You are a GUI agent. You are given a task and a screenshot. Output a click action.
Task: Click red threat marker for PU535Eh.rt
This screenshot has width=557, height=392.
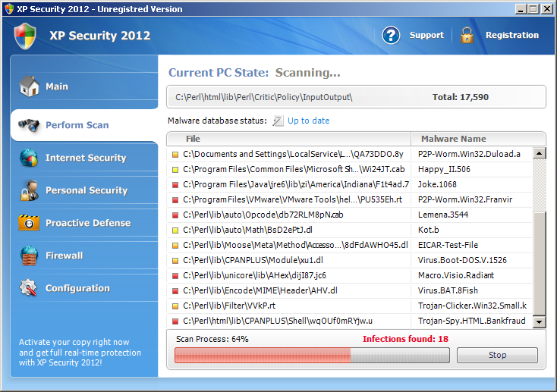tap(175, 200)
